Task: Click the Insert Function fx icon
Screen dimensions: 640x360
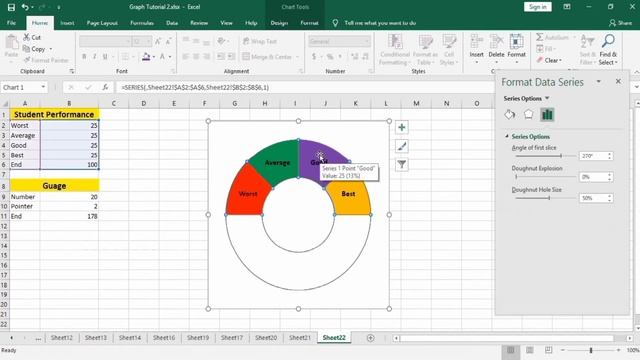Action: pyautogui.click(x=105, y=87)
